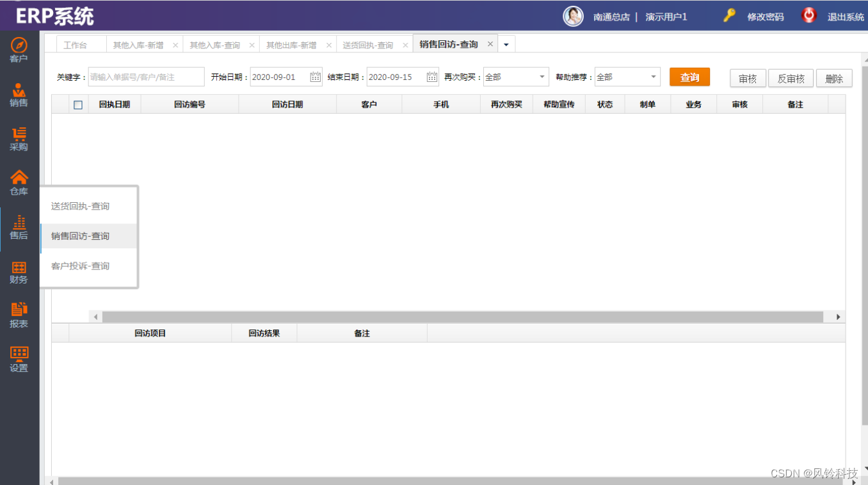This screenshot has height=485, width=868.
Task: Switch to the 送货回执-查询 tab
Action: coord(368,45)
